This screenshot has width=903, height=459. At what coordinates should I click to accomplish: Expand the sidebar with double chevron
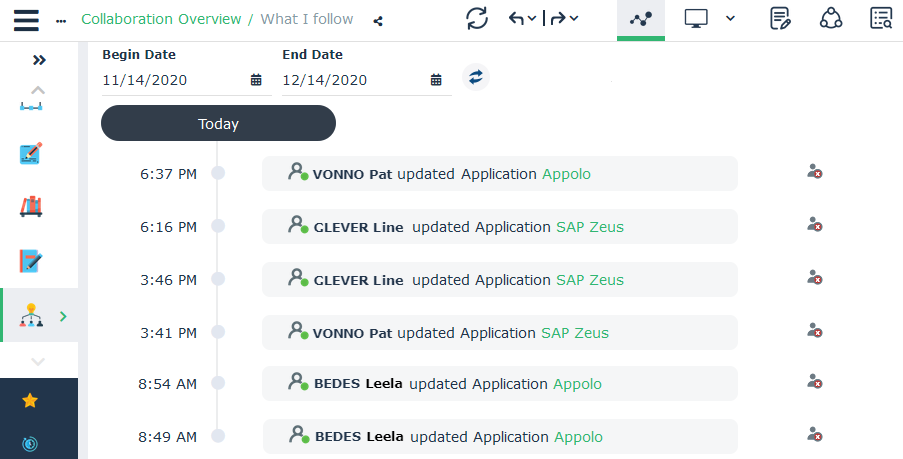(39, 60)
